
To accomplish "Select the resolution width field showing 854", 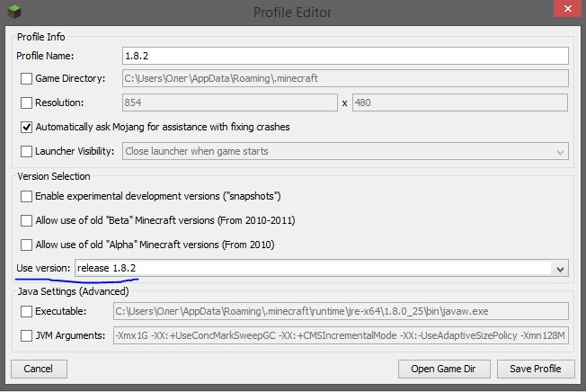I will 228,103.
